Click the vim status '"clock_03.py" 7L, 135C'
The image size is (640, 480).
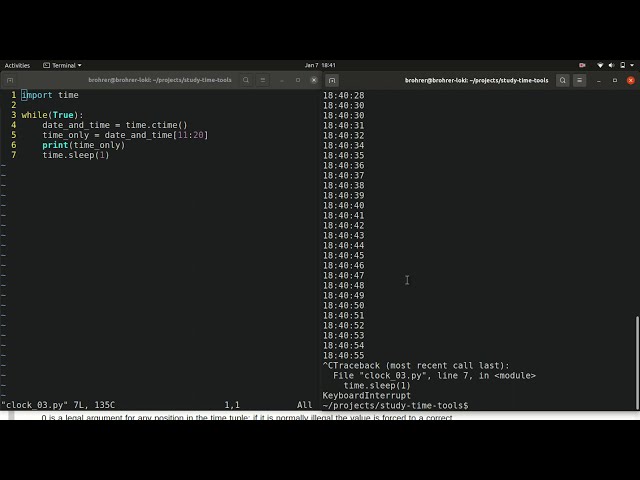click(58, 405)
